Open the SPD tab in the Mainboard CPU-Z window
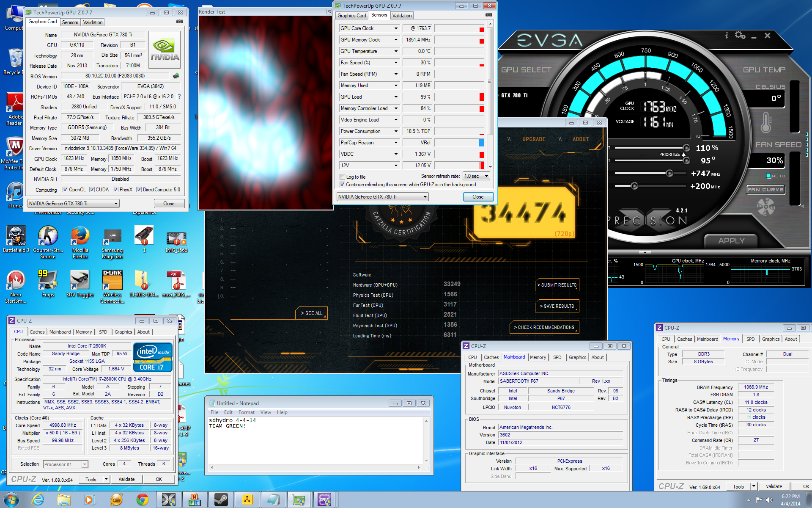Viewport: 812px width, 508px height. click(557, 357)
